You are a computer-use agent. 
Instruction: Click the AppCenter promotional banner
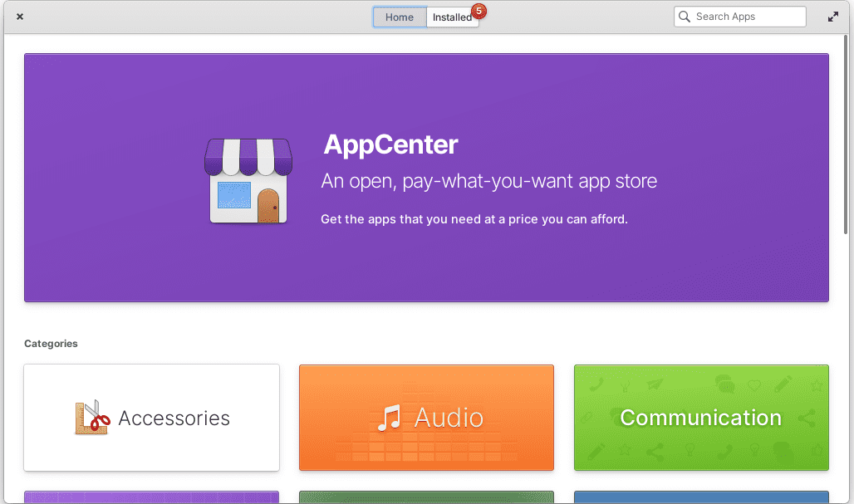click(426, 177)
